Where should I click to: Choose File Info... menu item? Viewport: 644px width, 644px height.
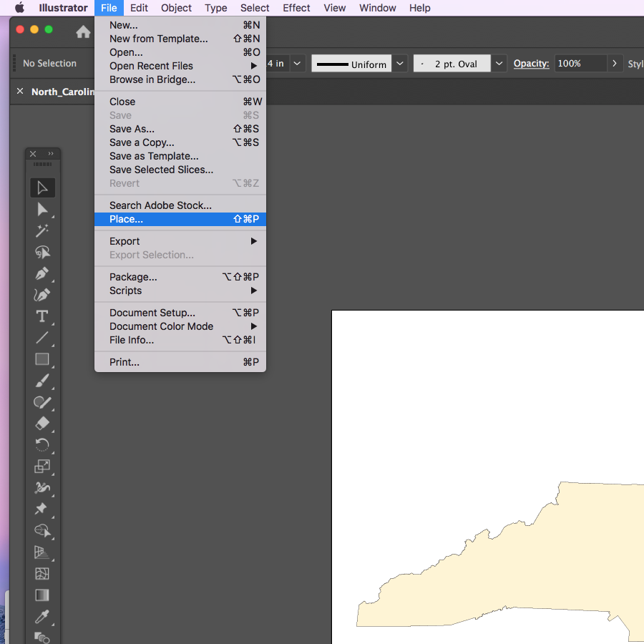click(x=180, y=340)
